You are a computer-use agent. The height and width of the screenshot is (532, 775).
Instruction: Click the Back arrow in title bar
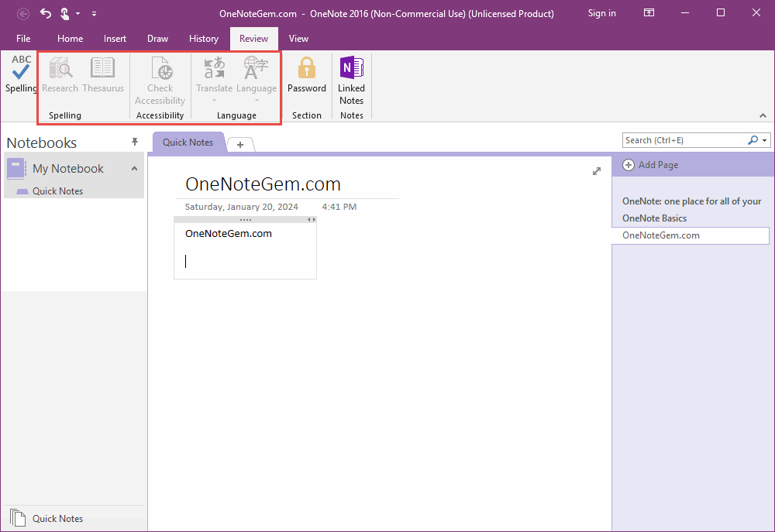pyautogui.click(x=22, y=14)
